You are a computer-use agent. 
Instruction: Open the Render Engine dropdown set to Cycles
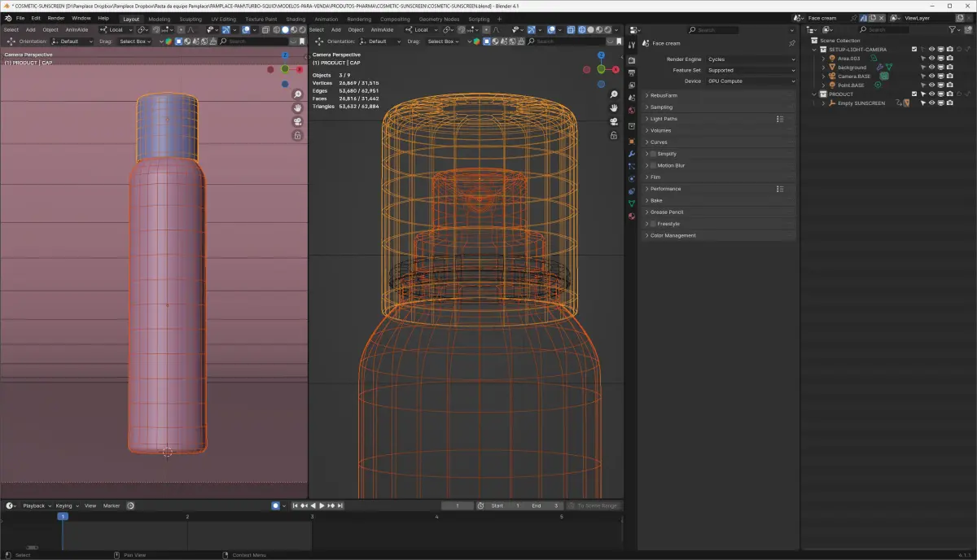[751, 59]
